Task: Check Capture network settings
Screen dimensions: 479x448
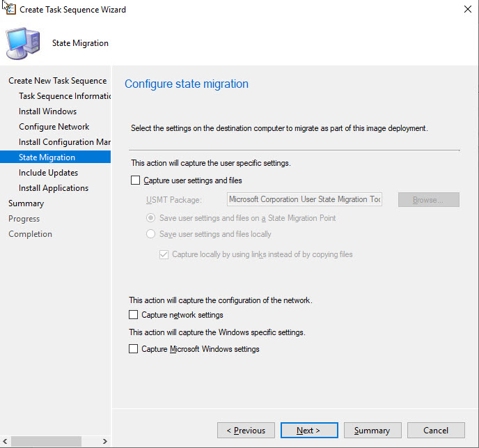Action: point(133,315)
